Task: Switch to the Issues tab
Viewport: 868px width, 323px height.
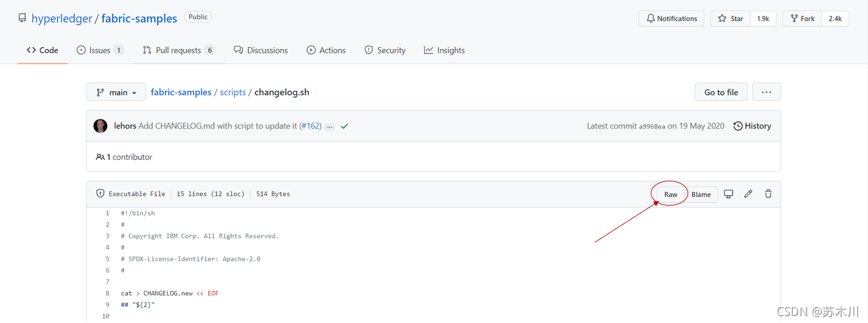Action: [x=100, y=50]
